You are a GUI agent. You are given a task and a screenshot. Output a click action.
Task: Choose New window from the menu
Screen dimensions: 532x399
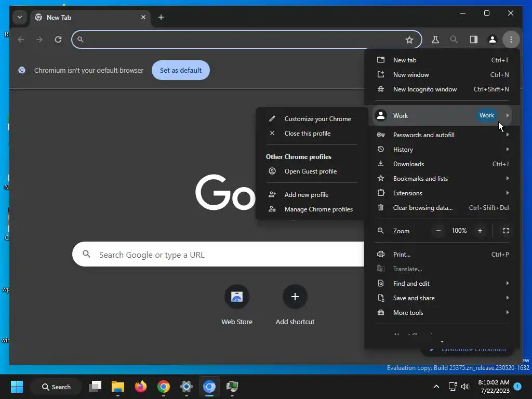point(443,75)
